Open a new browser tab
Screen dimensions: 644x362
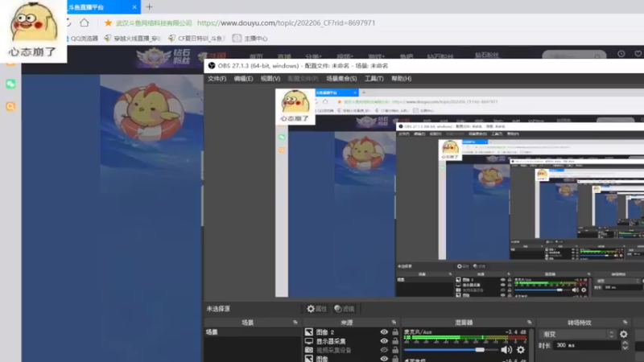149,6
